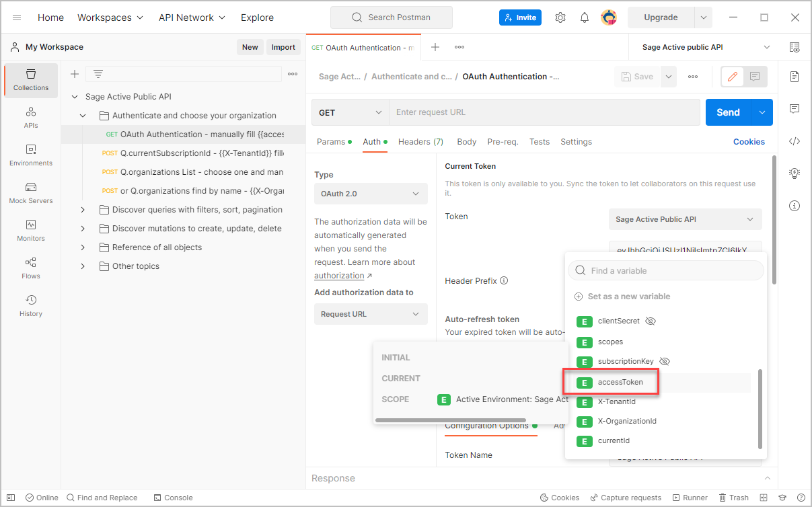Open the Trash from status bar
Screen dimensions: 812x507
733,498
